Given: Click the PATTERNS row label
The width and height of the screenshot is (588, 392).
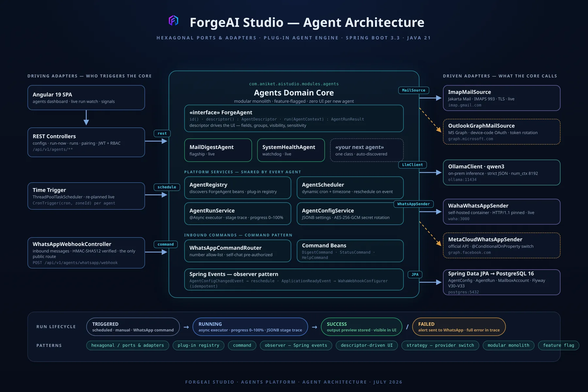Looking at the screenshot, I should click(49, 345).
